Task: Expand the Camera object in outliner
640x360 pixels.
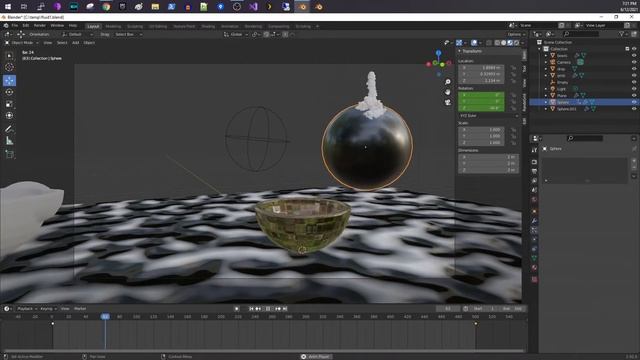Action: point(546,62)
